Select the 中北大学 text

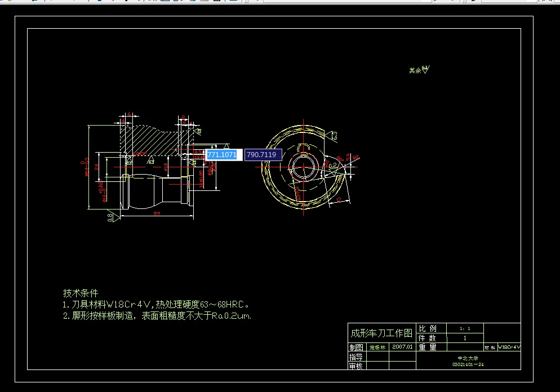(468, 358)
